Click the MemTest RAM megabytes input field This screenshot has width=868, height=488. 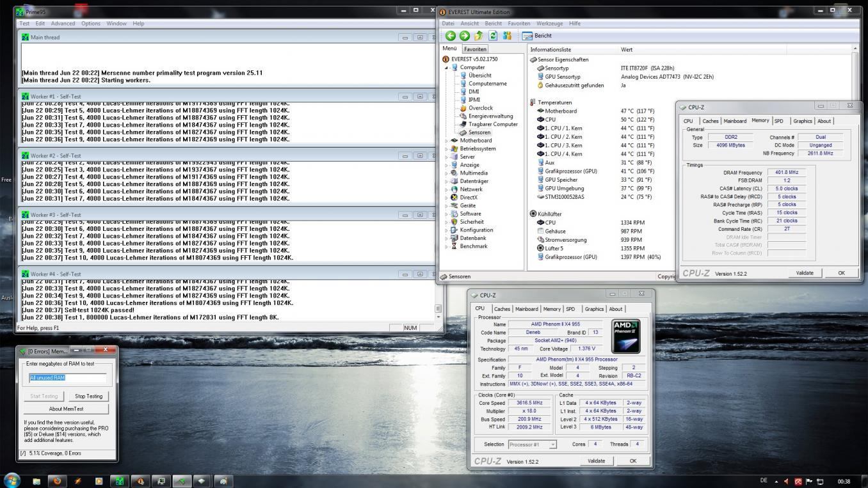67,377
